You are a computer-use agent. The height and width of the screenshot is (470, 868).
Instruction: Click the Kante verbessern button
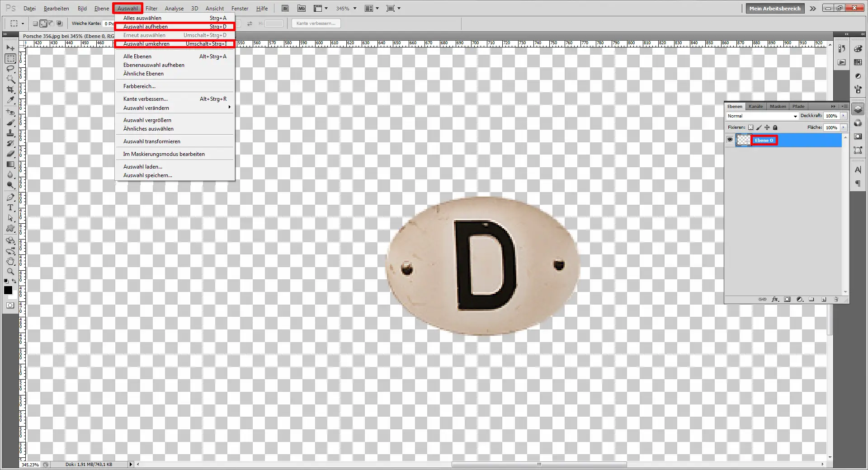tap(316, 23)
